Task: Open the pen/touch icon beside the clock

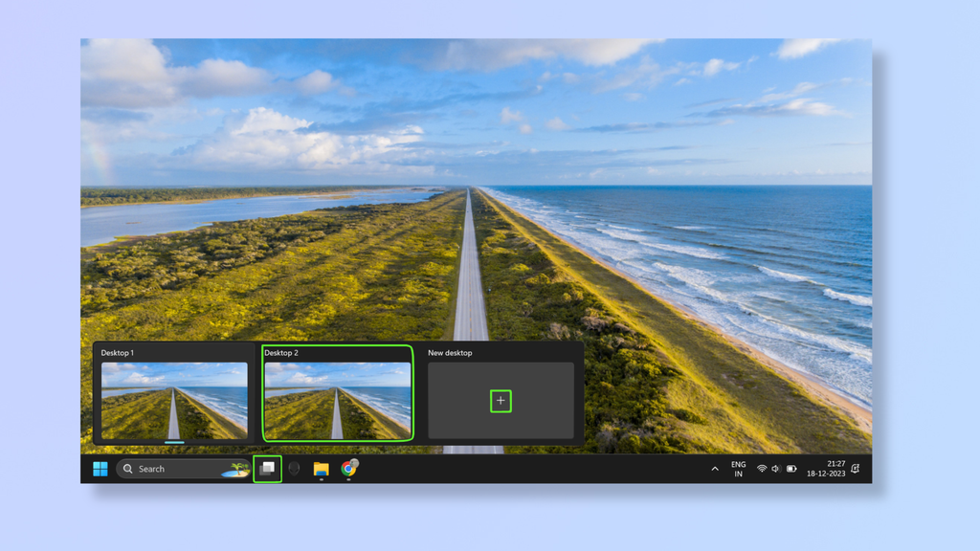Action: 856,469
